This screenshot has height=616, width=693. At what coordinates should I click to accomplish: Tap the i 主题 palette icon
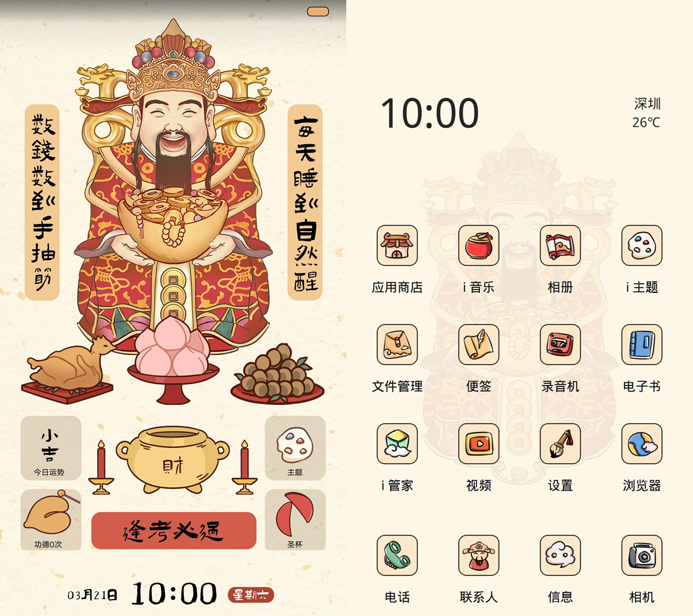642,245
